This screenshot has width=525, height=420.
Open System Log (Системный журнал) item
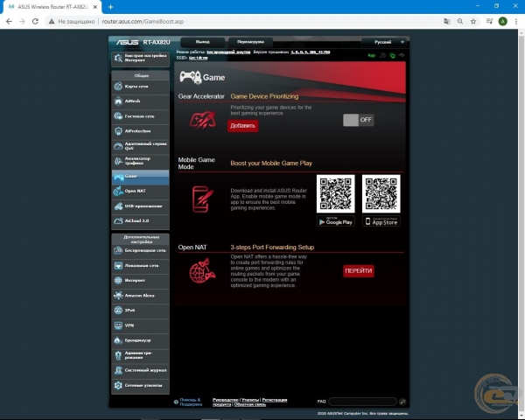coord(140,371)
